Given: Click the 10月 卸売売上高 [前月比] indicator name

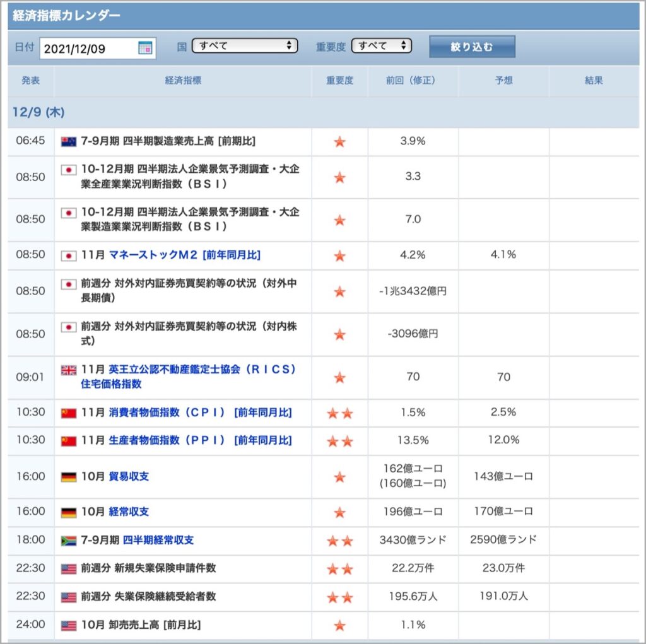Looking at the screenshot, I should (x=141, y=625).
